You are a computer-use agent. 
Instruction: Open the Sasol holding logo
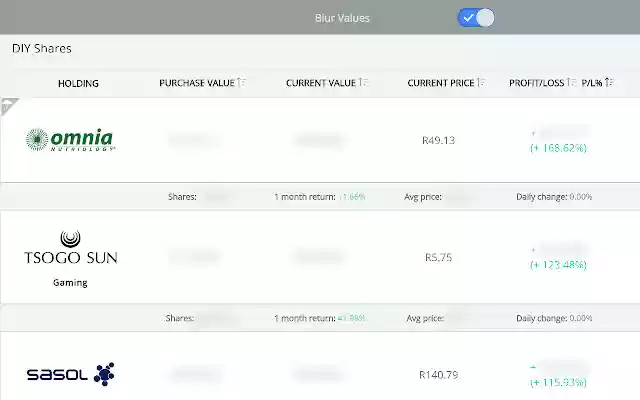click(x=70, y=374)
